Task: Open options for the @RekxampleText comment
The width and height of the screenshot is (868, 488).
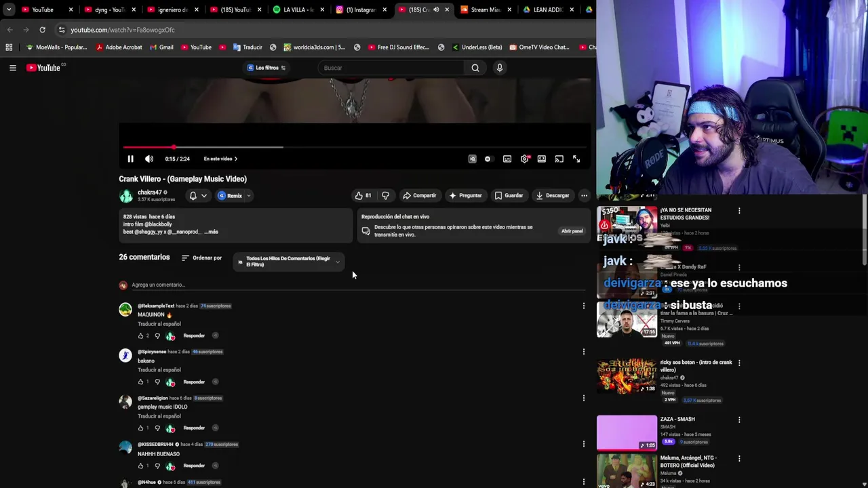Action: coord(584,306)
